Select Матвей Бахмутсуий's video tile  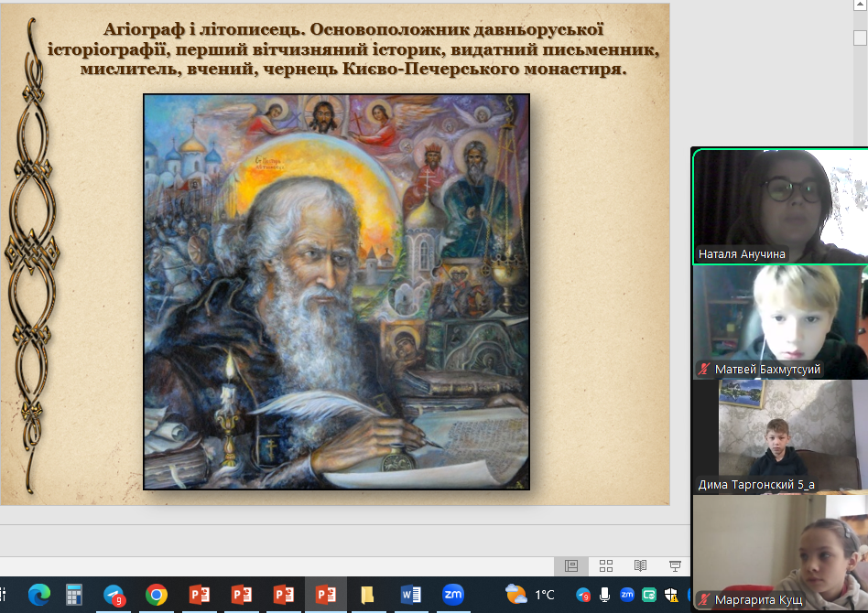pos(780,322)
